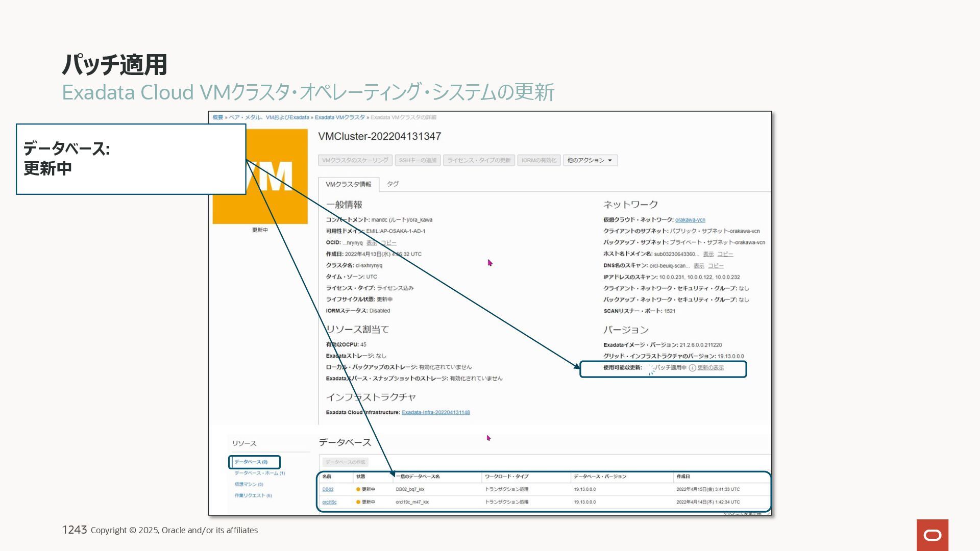Click VMクラスタのスケーリング button

point(355,160)
